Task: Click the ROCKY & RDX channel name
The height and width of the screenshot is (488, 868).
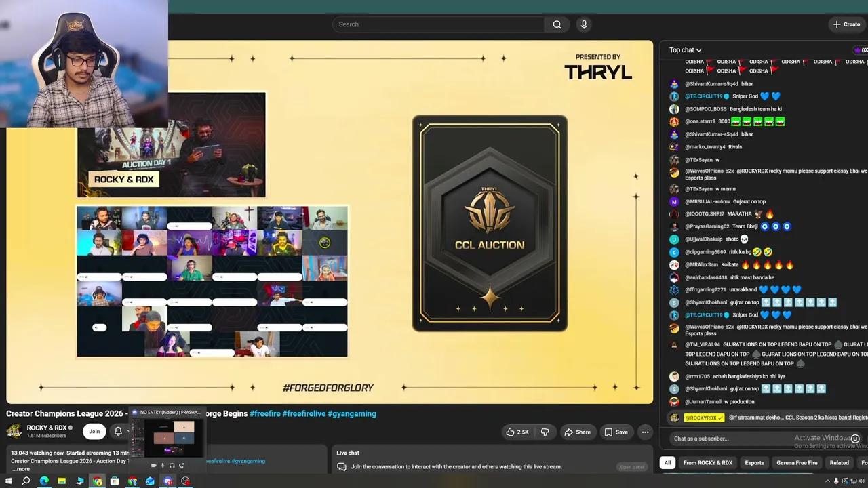Action: click(x=46, y=428)
